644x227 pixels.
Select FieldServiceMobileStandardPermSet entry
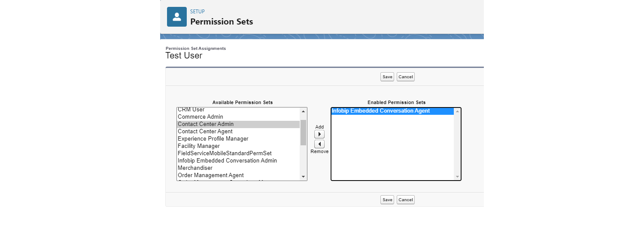point(238,153)
